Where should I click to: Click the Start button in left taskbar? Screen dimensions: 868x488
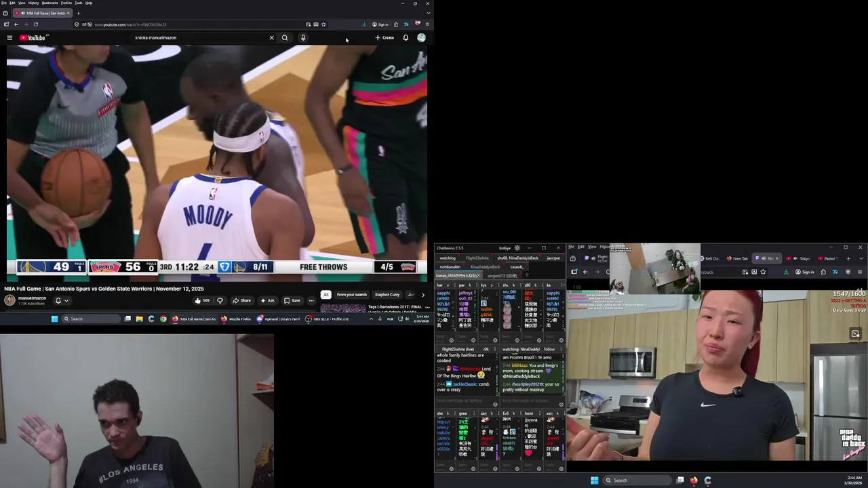pyautogui.click(x=55, y=319)
